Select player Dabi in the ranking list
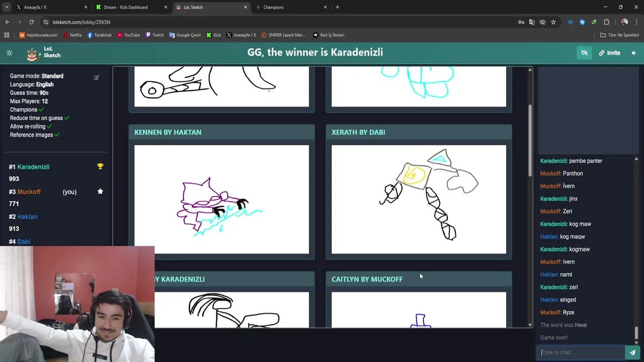The width and height of the screenshot is (644, 362). pos(24,242)
